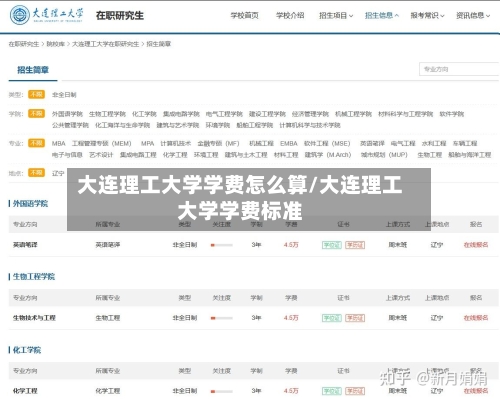500x399 pixels.
Task: Filter by major MPA
Action: (x=147, y=144)
